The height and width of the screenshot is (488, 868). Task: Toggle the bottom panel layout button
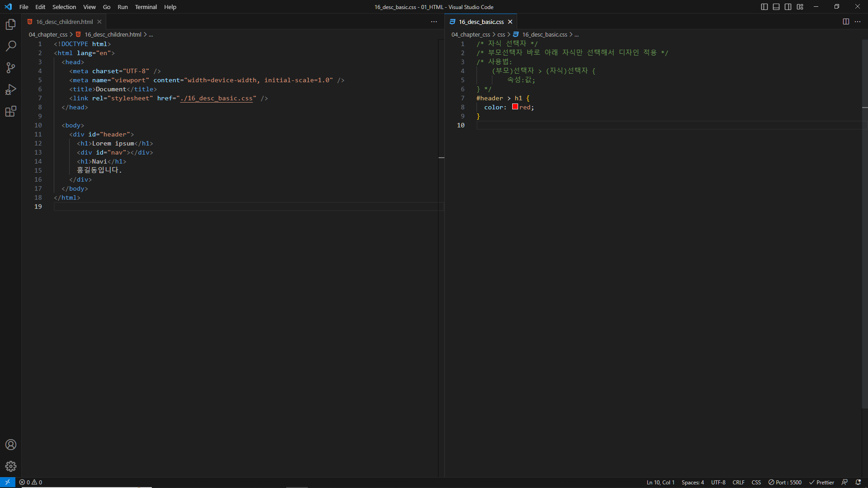click(x=776, y=7)
